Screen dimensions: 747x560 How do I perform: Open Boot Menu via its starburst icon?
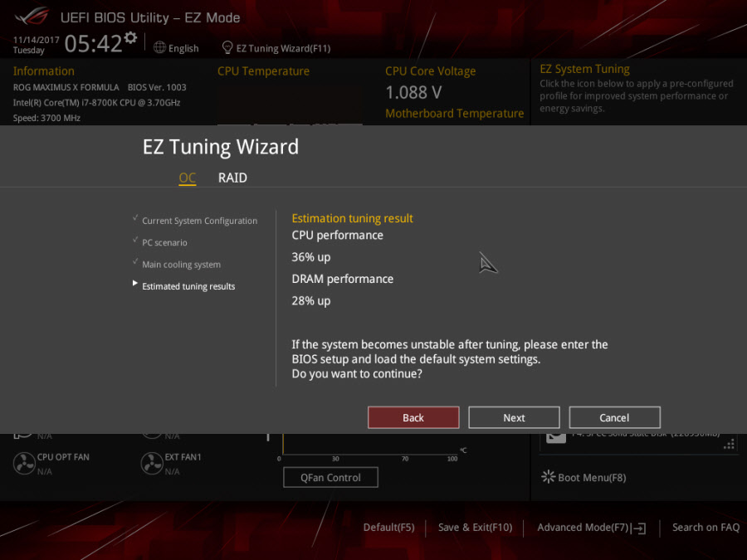[548, 477]
